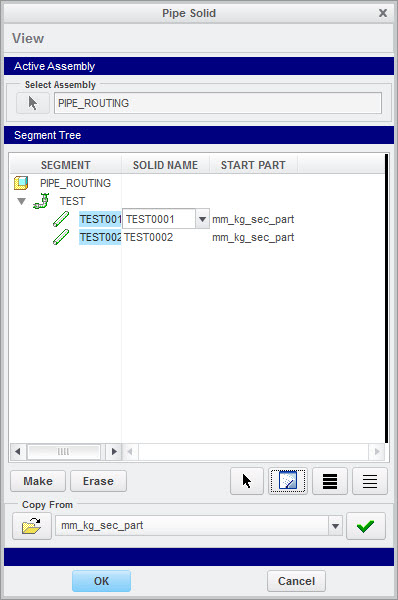
Task: Open the Copy From dropdown arrow
Action: (335, 526)
